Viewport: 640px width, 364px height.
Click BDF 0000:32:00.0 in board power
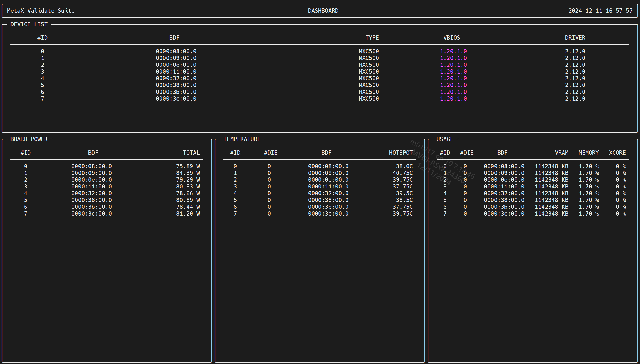pyautogui.click(x=92, y=193)
